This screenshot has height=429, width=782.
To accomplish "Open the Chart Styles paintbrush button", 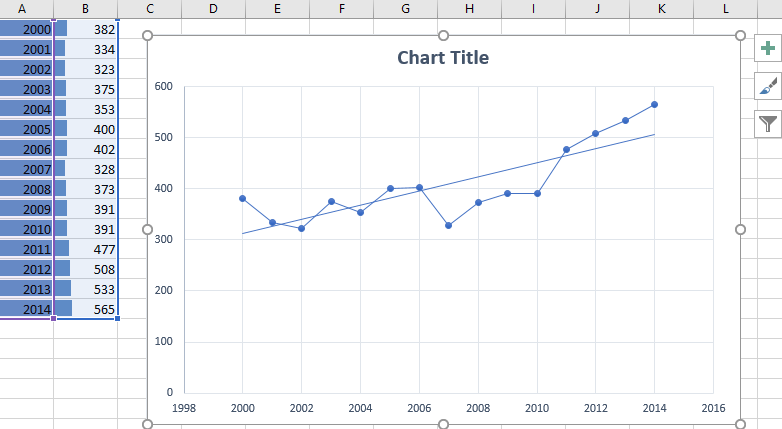I will click(x=768, y=86).
